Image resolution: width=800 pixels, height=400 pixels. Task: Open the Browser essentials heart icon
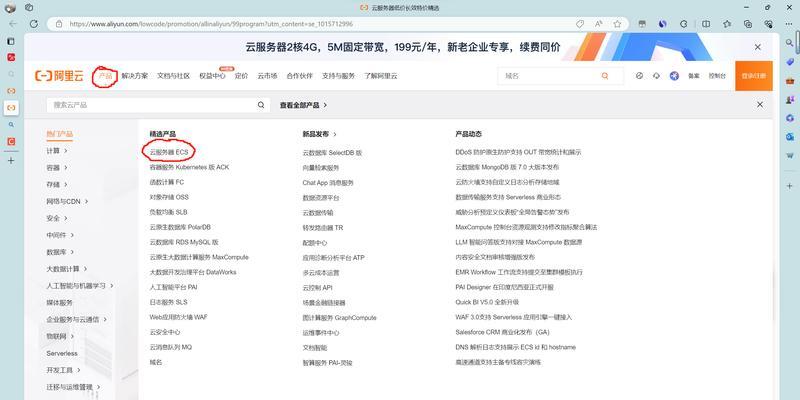(769, 24)
